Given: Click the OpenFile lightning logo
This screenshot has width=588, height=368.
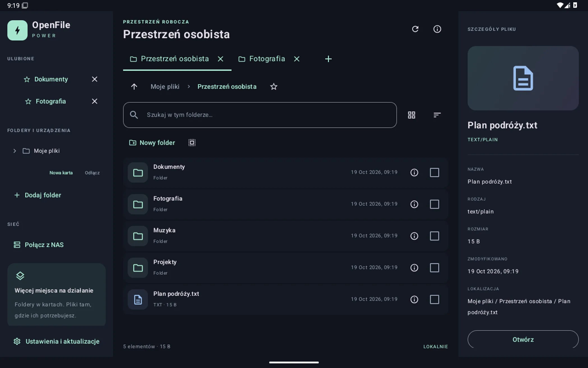Looking at the screenshot, I should [17, 30].
